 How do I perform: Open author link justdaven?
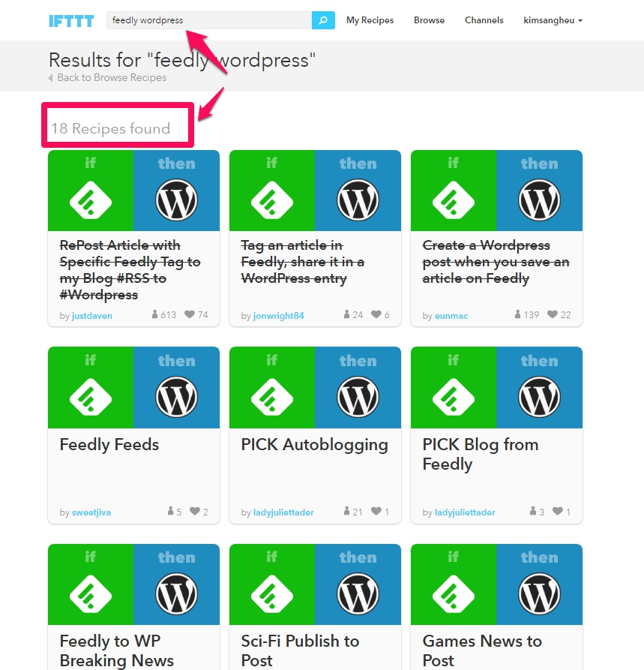click(92, 316)
